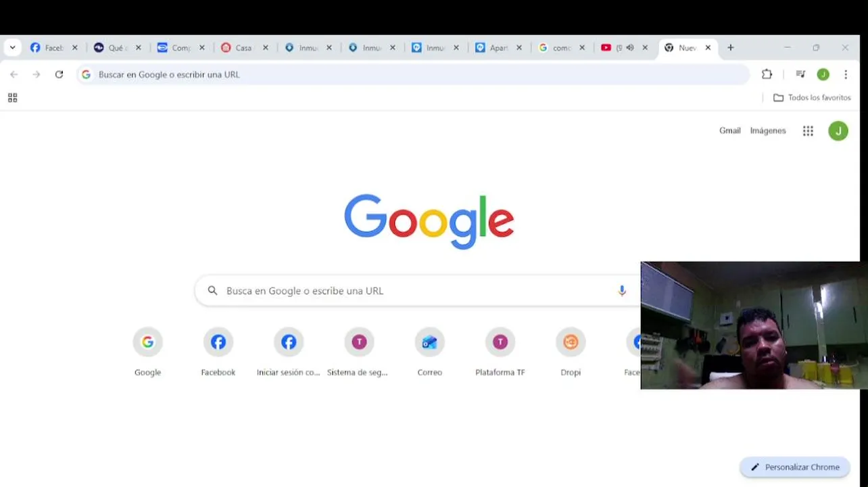Image resolution: width=868 pixels, height=487 pixels.
Task: Close the "Qué" tab
Action: tap(138, 48)
